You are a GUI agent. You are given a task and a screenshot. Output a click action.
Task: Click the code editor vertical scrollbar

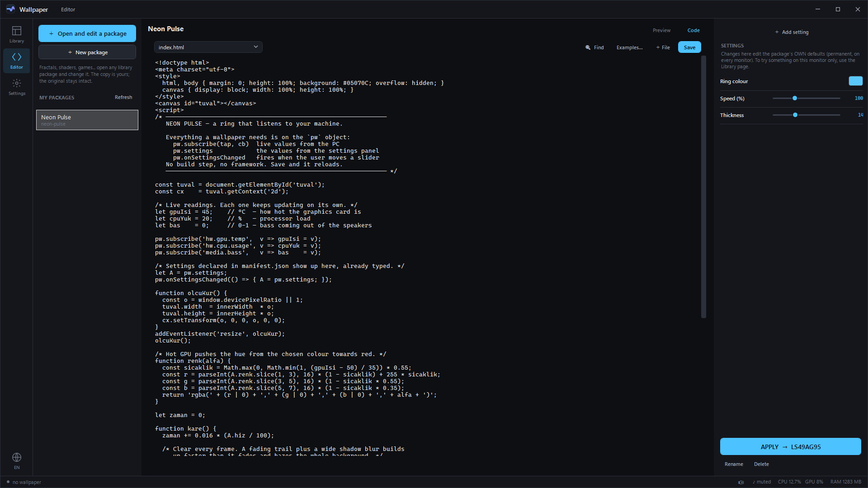click(703, 187)
